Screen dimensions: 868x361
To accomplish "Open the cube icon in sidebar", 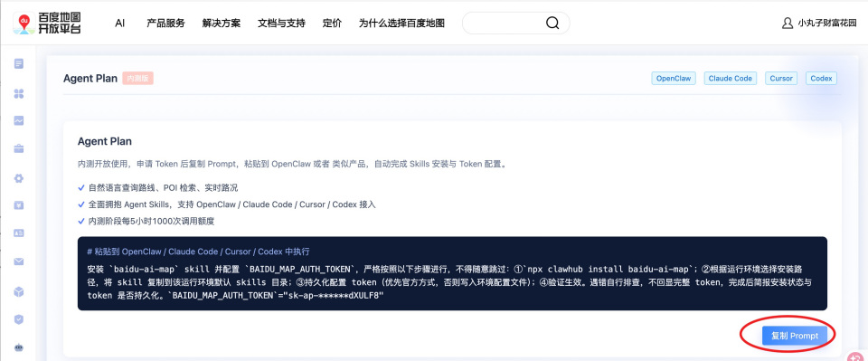I will 19,291.
